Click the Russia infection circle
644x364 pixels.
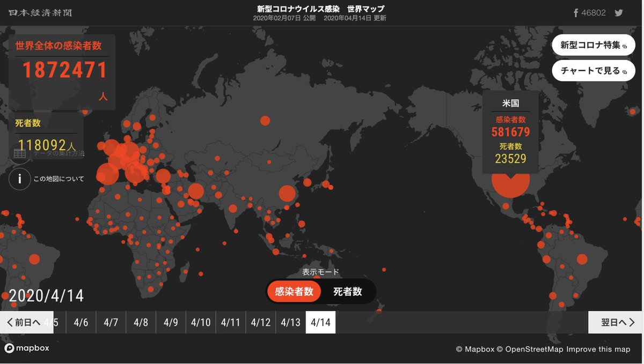point(265,121)
